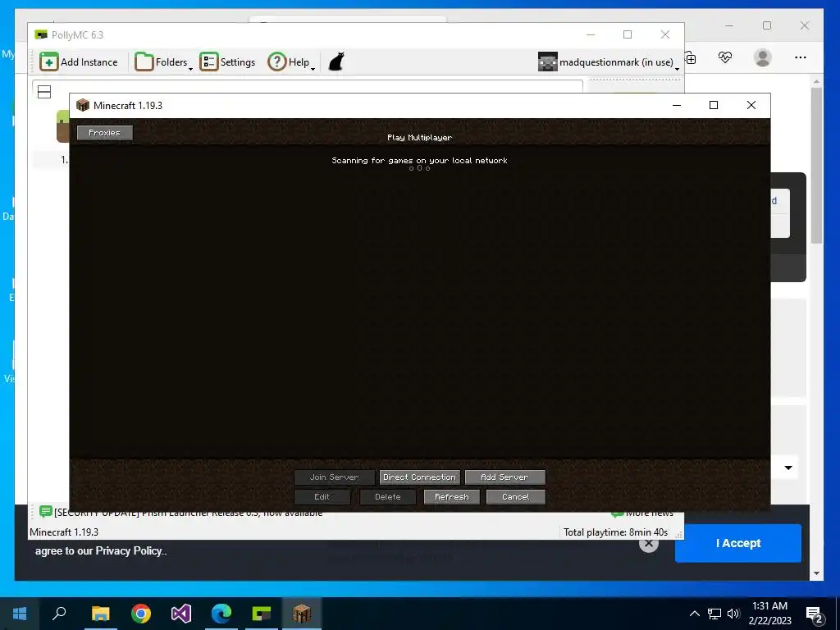
Task: Switch to Minecraft window on taskbar
Action: click(x=302, y=614)
